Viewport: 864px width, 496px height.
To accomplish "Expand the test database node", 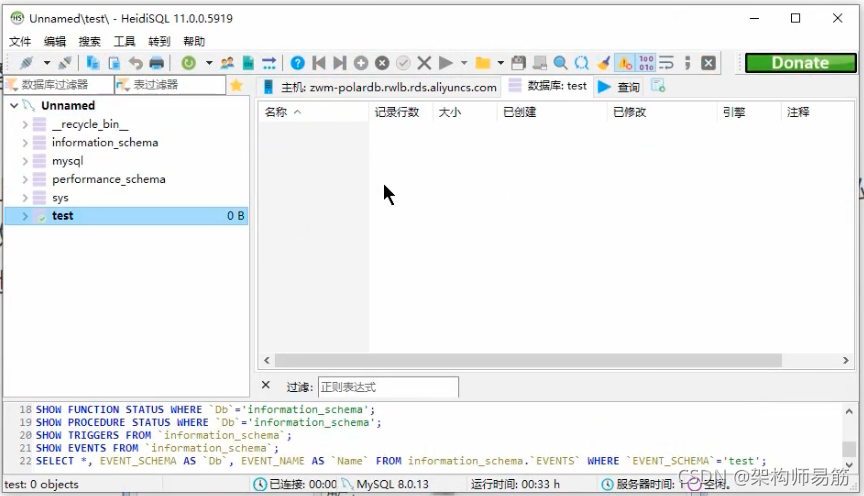I will pyautogui.click(x=25, y=216).
